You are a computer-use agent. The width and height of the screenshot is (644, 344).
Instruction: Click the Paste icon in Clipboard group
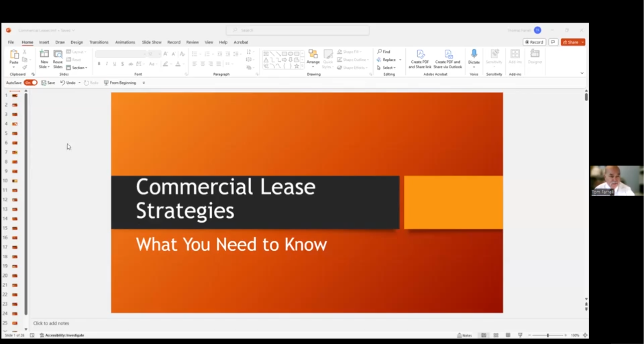(x=14, y=55)
